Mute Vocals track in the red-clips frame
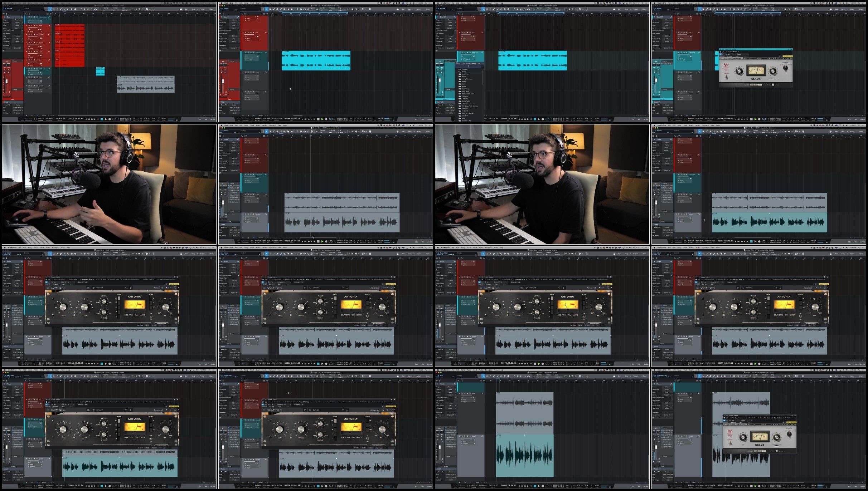The width and height of the screenshot is (868, 491). tap(29, 86)
